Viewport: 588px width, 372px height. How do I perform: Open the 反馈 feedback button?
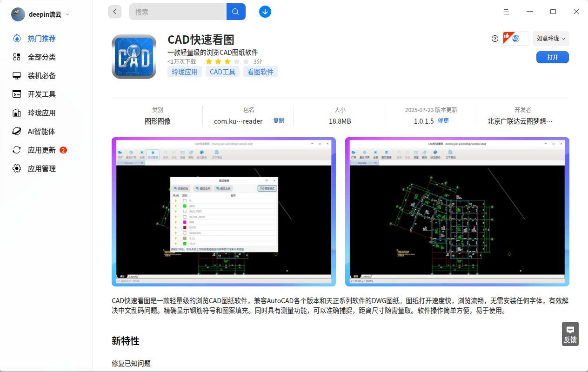[x=570, y=334]
